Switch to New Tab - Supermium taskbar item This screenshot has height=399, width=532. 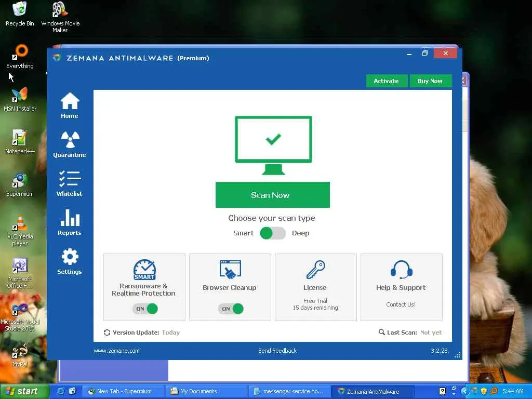pos(124,391)
